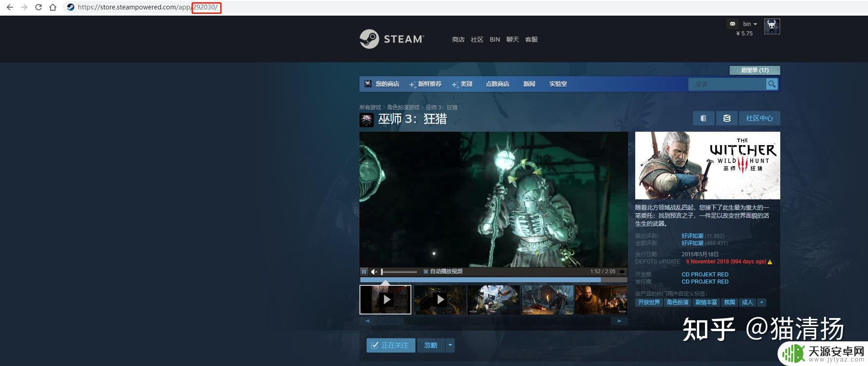Open the 社区中心 community hub
Screen dimensions: 868x366
click(x=760, y=118)
